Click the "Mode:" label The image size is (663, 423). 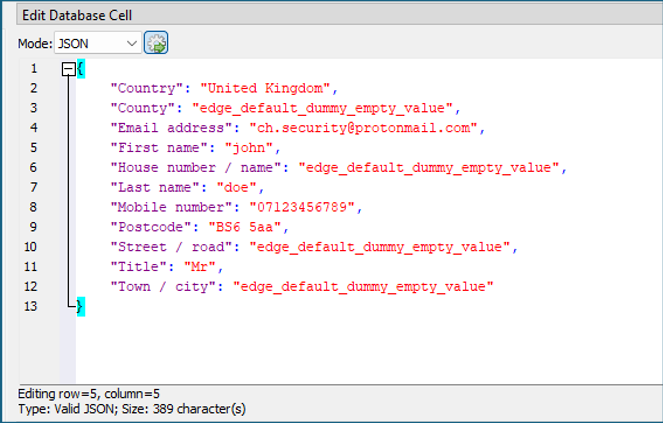coord(35,44)
